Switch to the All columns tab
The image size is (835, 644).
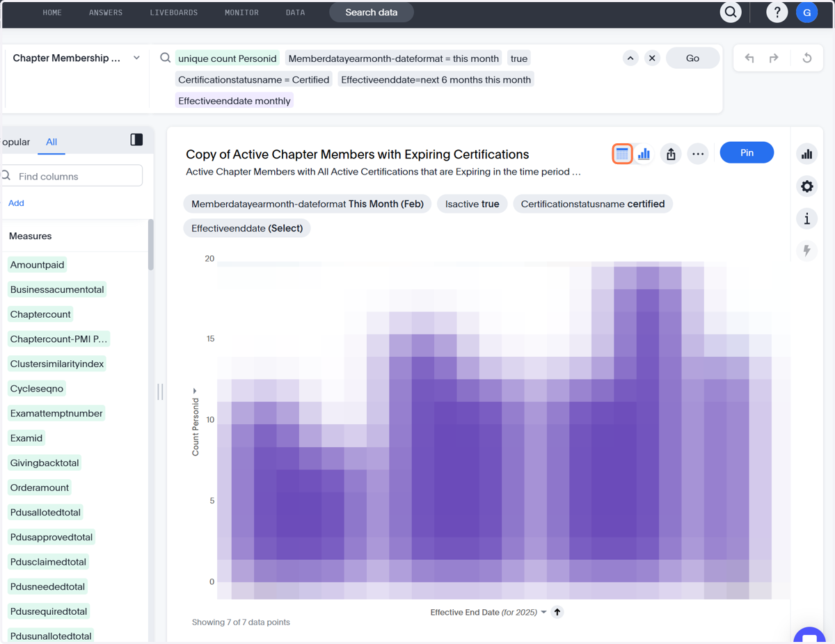(x=51, y=142)
